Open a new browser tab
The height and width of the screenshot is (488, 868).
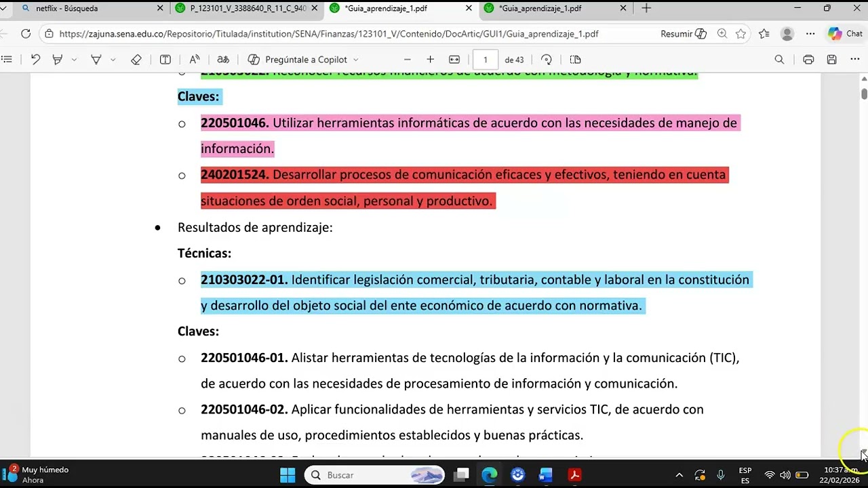[x=646, y=9]
